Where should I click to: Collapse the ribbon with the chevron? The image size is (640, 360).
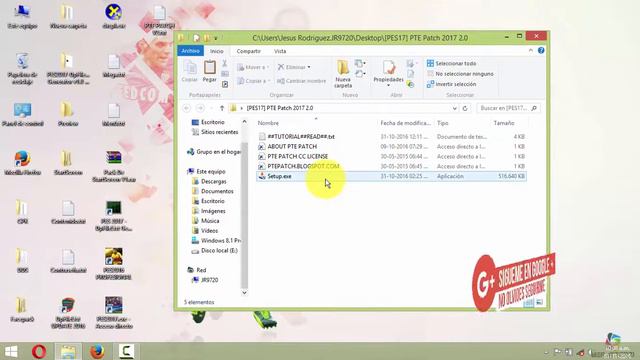[531, 51]
